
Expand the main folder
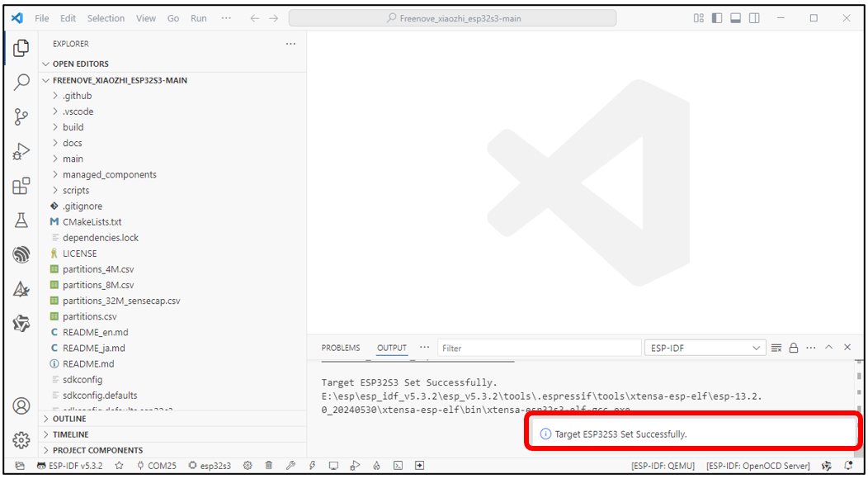(x=172, y=159)
